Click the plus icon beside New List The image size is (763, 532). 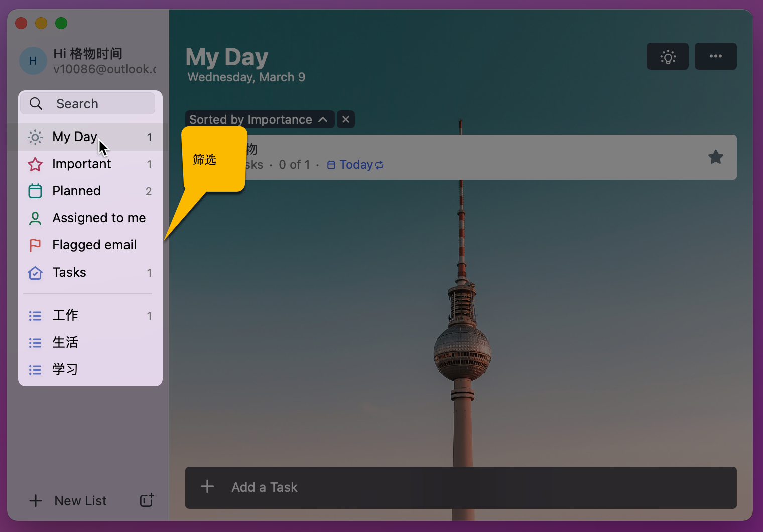(x=36, y=501)
